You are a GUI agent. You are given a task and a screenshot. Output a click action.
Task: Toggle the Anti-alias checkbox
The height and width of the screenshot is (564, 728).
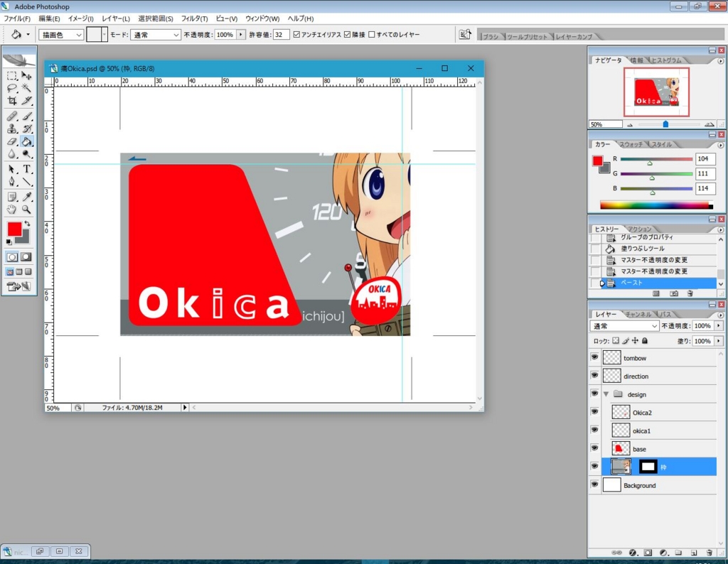point(296,35)
